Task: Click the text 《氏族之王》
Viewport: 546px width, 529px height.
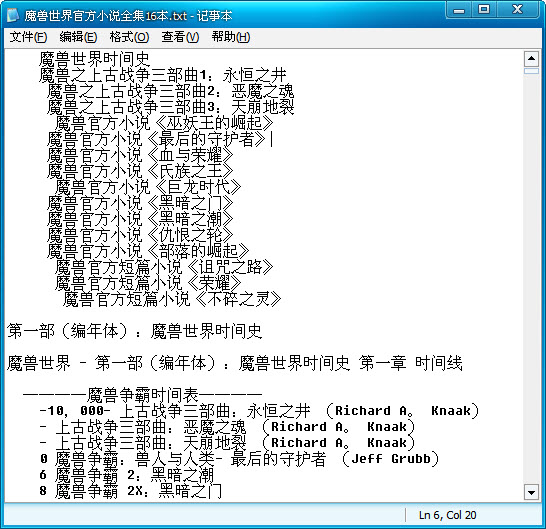Action: pos(189,171)
